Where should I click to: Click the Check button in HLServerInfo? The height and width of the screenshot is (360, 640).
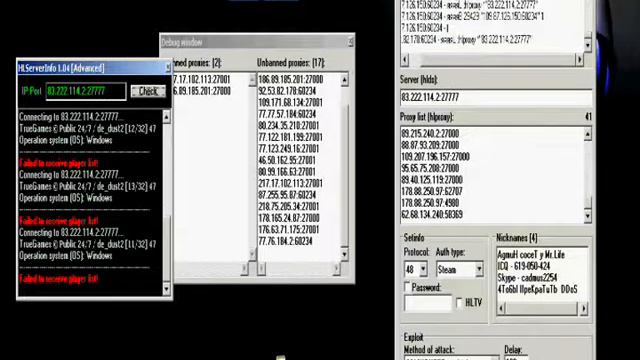tap(148, 91)
